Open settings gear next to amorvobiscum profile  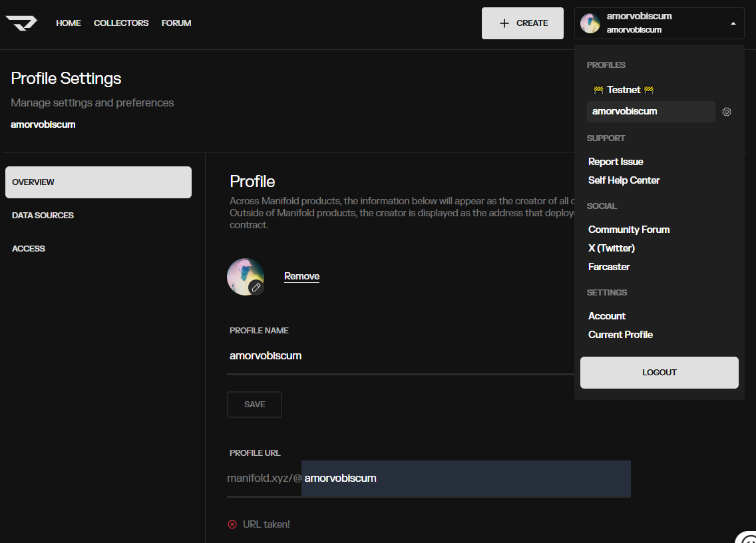[x=727, y=112]
